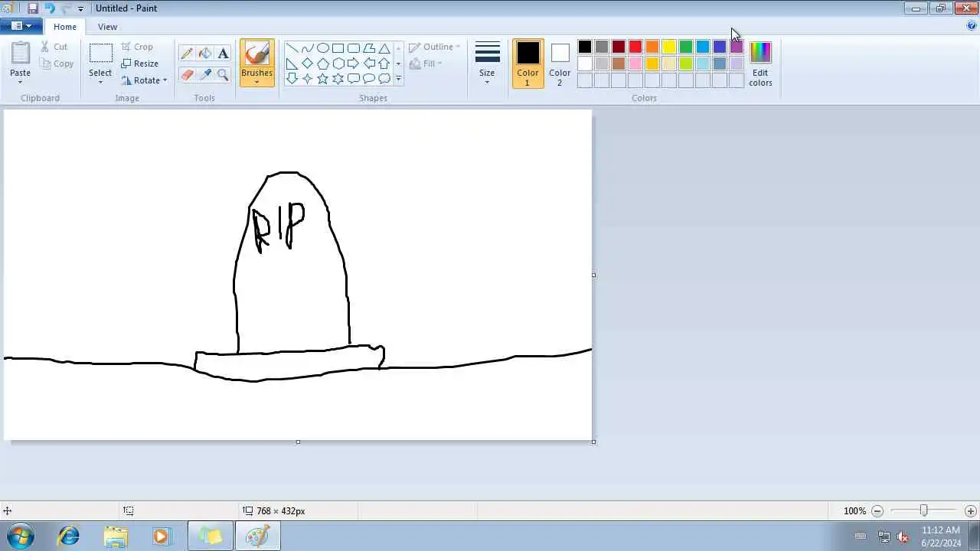Choose the Oval callout shape
Viewport: 980px width, 551px height.
tap(368, 79)
